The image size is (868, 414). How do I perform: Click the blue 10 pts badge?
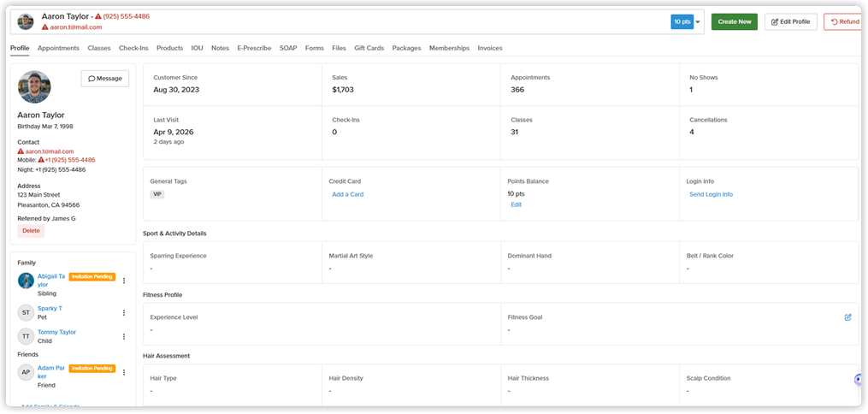click(x=682, y=22)
